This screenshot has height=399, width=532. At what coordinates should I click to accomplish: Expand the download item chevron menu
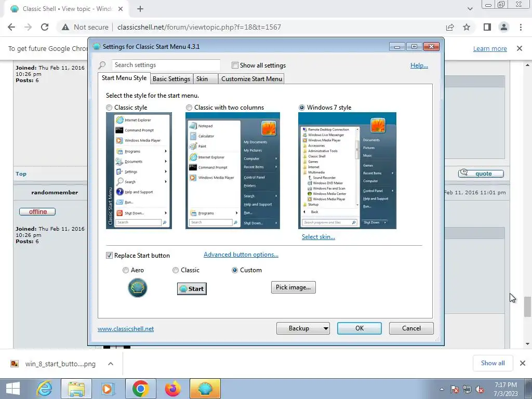tap(111, 364)
